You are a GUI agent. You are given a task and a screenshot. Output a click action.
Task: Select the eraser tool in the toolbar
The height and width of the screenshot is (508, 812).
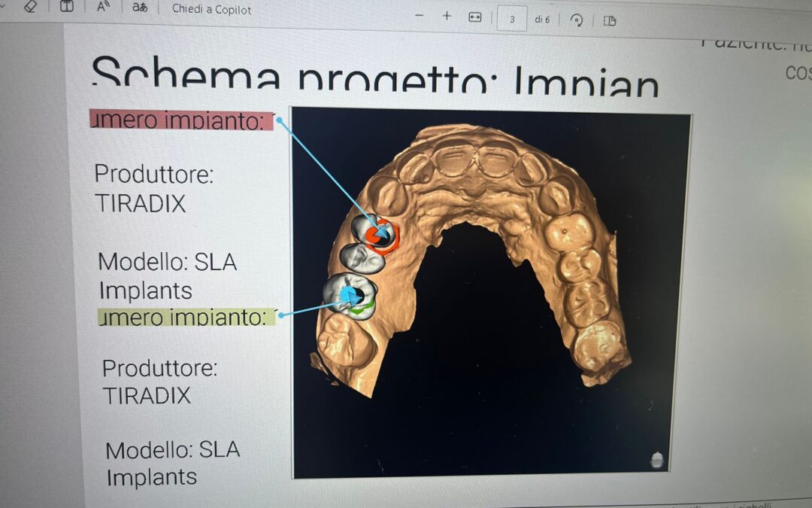click(x=30, y=6)
